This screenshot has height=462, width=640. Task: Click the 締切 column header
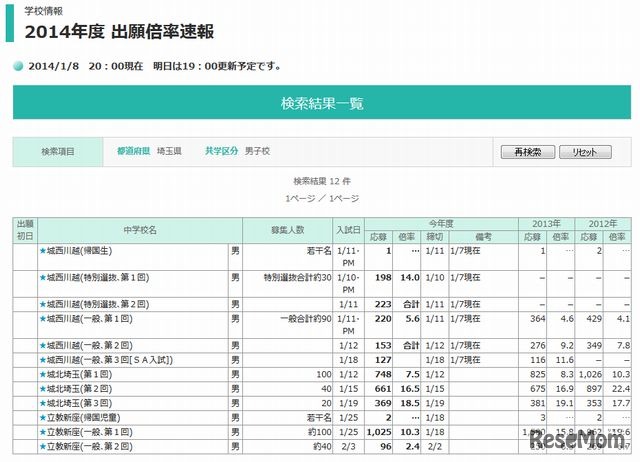pyautogui.click(x=435, y=237)
